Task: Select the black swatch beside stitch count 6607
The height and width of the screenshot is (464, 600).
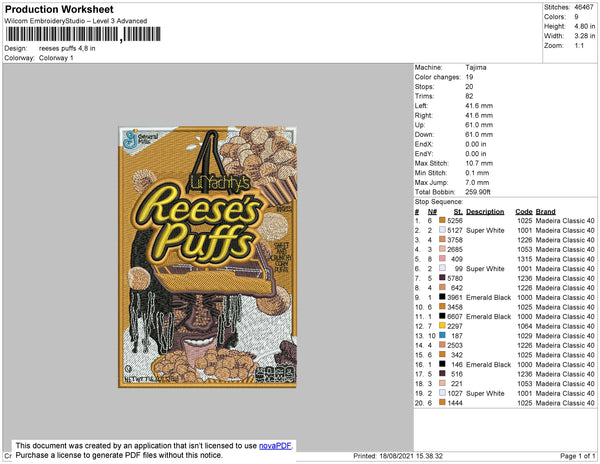Action: click(x=442, y=316)
